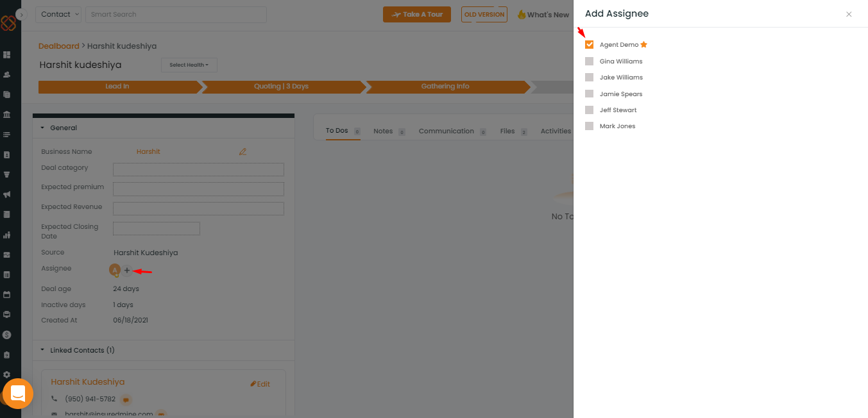The image size is (868, 418).
Task: Tick the Jeff Stewart checkbox
Action: tap(589, 110)
